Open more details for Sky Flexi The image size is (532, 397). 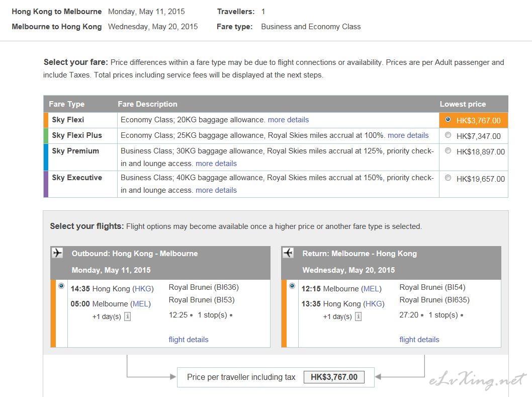click(289, 120)
